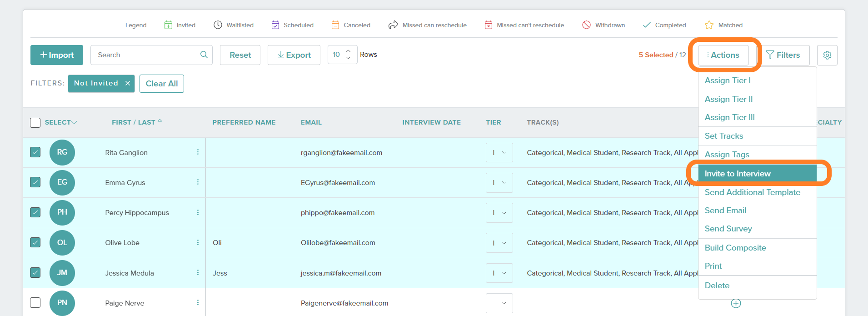868x316 pixels.
Task: Select Send Email in Actions menu
Action: (x=725, y=211)
